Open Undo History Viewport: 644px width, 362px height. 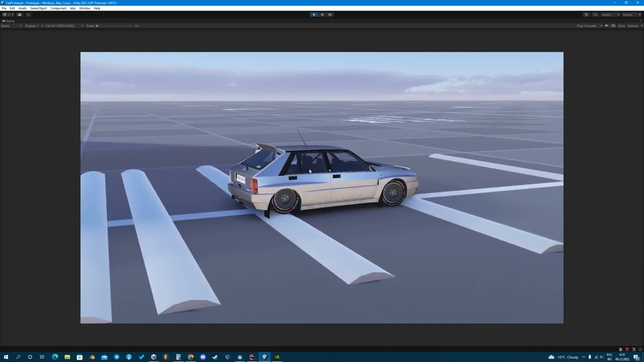[586, 15]
